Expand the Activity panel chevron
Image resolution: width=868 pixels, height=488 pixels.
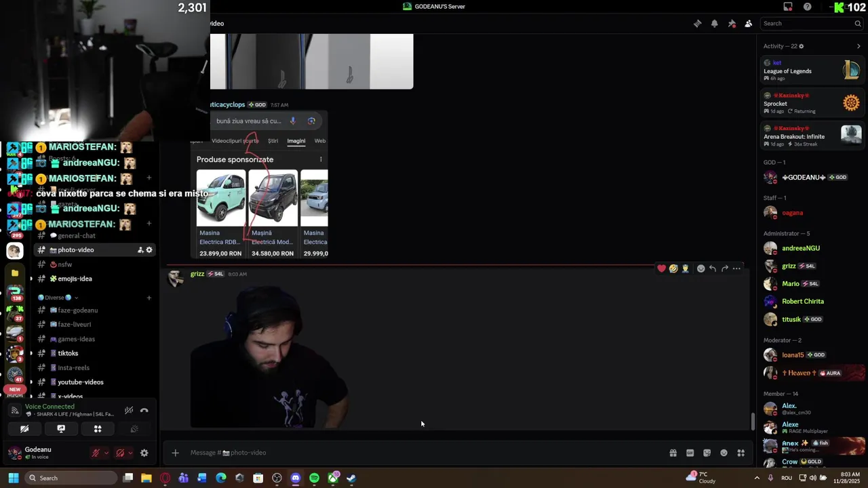click(859, 46)
